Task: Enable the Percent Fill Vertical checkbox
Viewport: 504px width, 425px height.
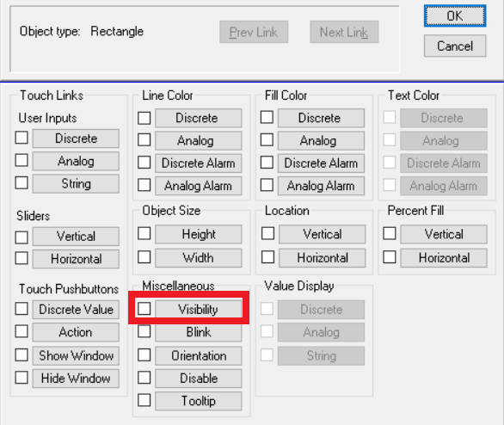Action: point(390,233)
